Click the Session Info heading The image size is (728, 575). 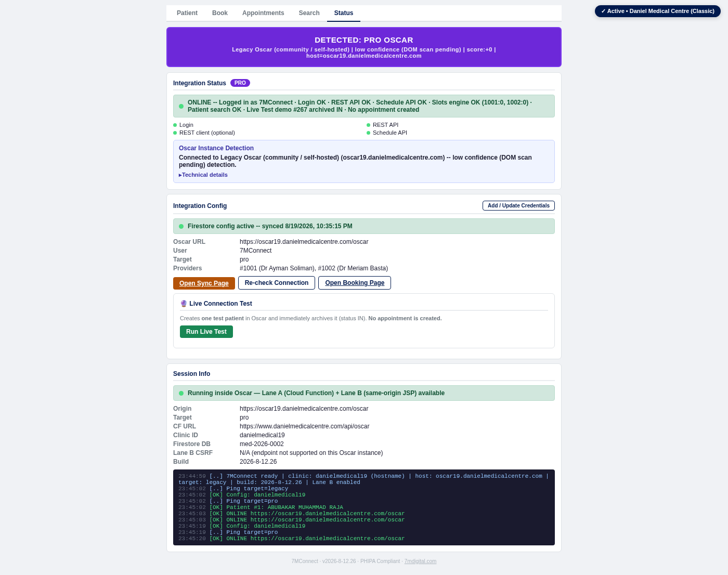[191, 374]
